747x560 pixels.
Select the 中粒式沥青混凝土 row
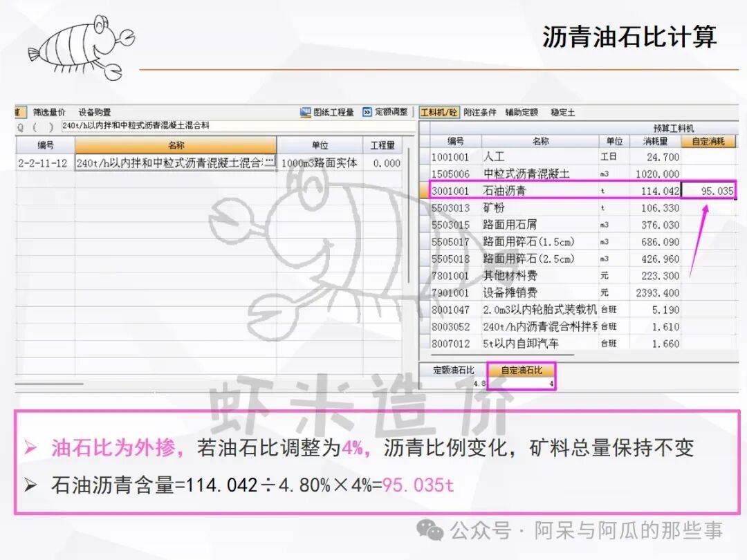pyautogui.click(x=582, y=174)
